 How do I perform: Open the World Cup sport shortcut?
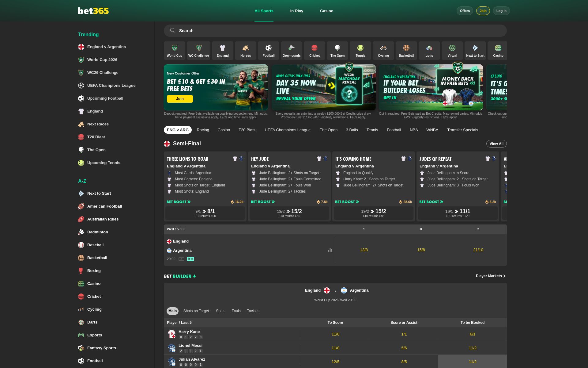click(174, 51)
